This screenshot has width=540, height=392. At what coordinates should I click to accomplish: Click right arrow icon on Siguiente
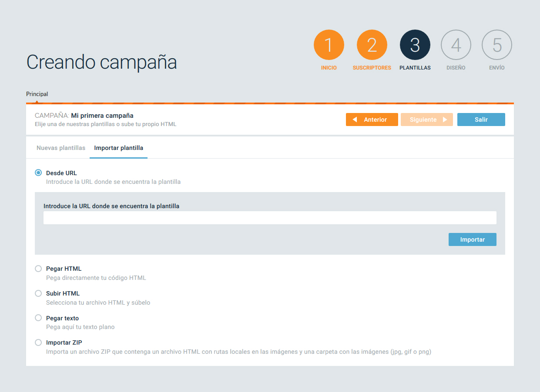coord(445,120)
